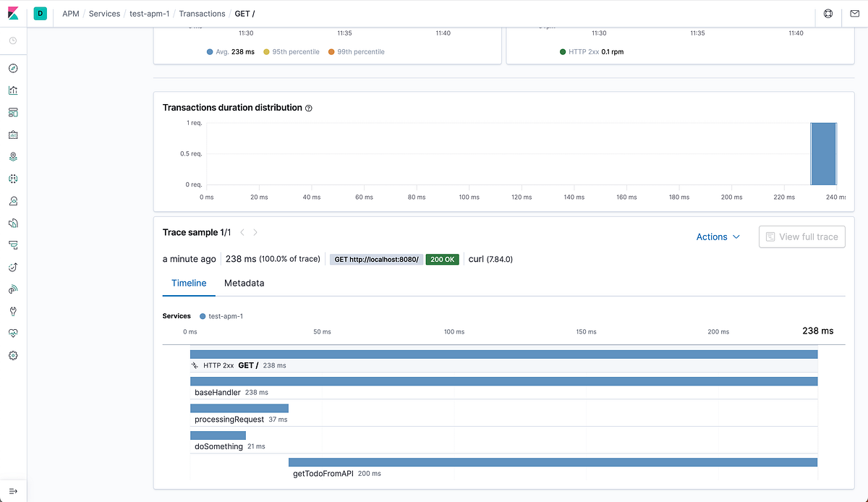This screenshot has width=868, height=502.
Task: Select the Timeline tab
Action: click(188, 283)
